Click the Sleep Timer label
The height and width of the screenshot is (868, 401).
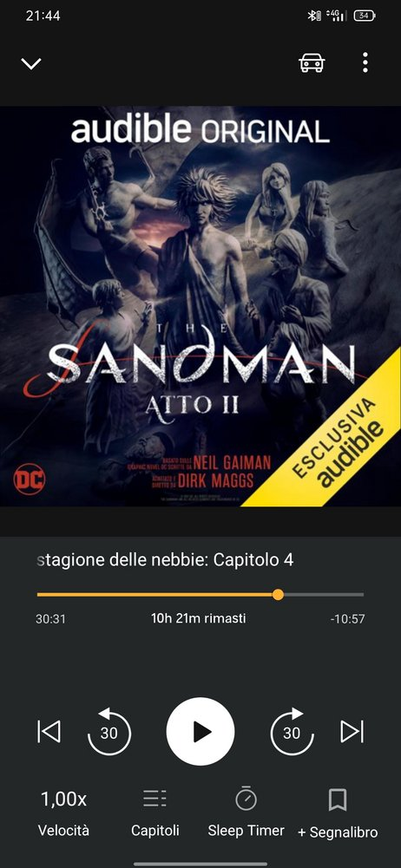click(x=246, y=831)
